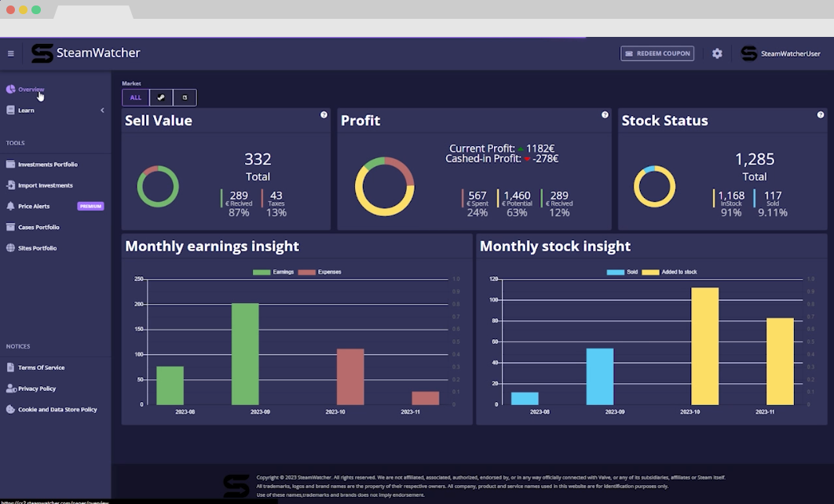
Task: Click the Learn book icon
Action: 11,110
